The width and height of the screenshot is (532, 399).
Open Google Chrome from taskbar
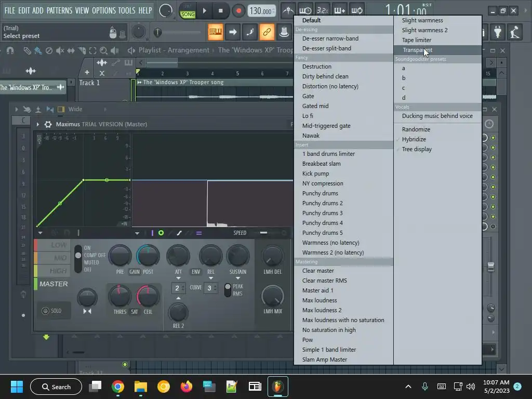click(x=118, y=387)
